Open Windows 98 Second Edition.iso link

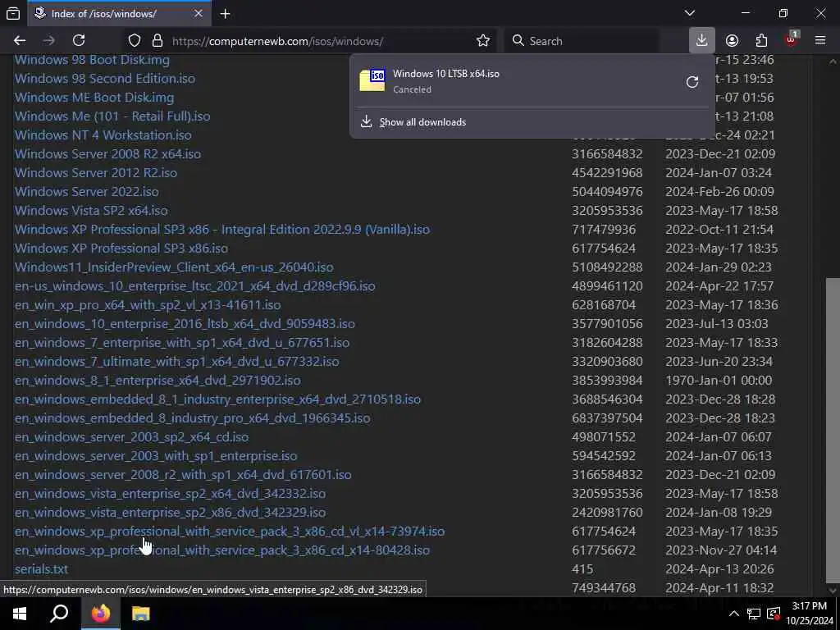click(105, 78)
